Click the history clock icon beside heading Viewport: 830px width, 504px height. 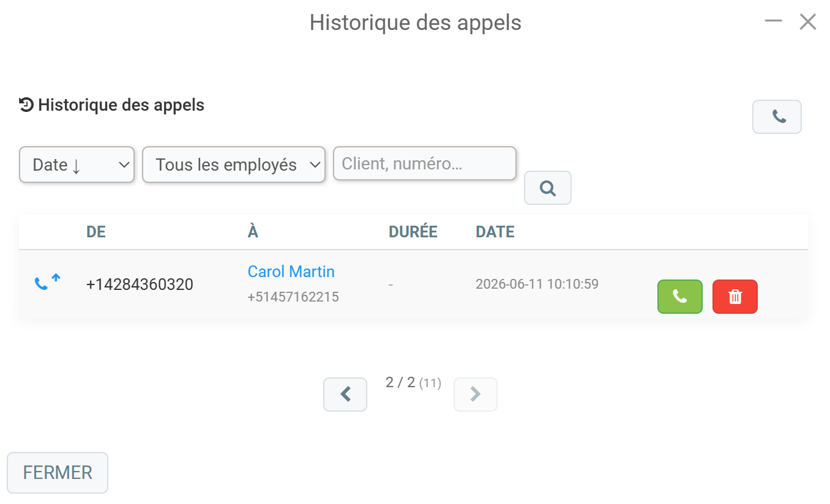(26, 105)
